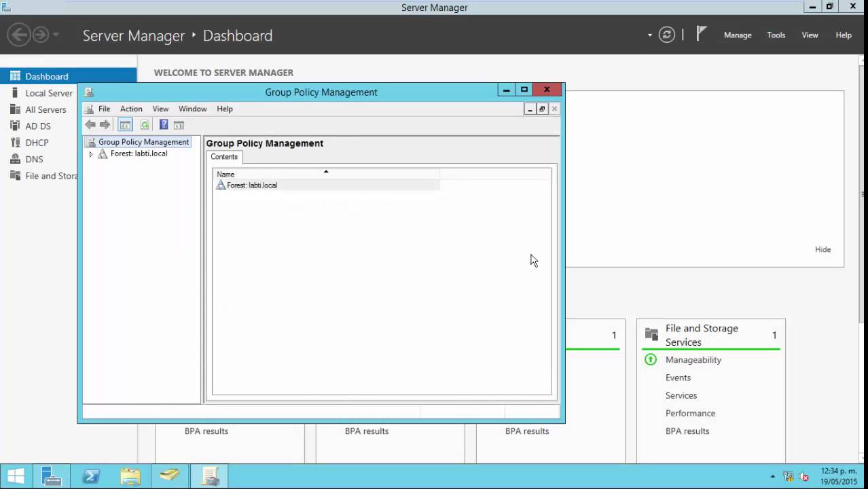Click the Dashboard icon in the sidebar
Image resolution: width=868 pixels, height=489 pixels.
tap(15, 76)
